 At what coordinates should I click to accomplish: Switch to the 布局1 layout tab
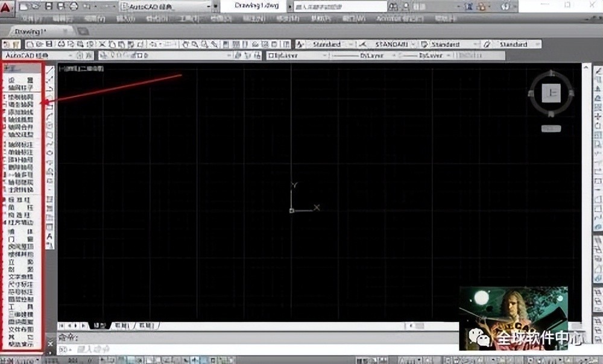pyautogui.click(x=121, y=325)
